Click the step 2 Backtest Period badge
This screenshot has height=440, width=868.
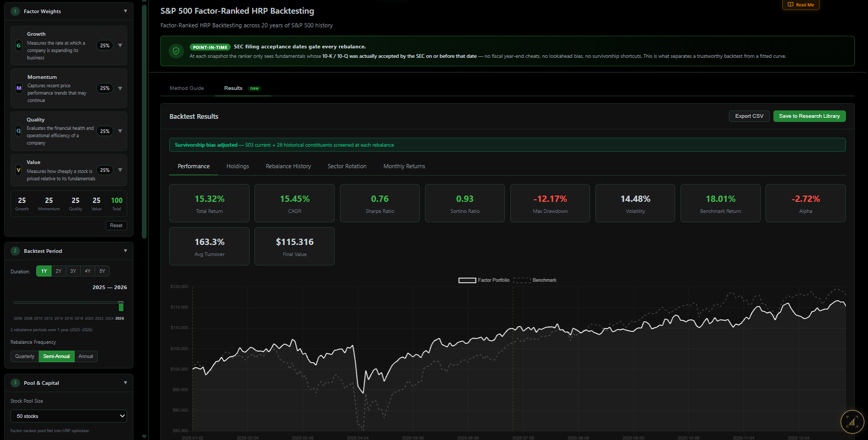click(x=15, y=251)
